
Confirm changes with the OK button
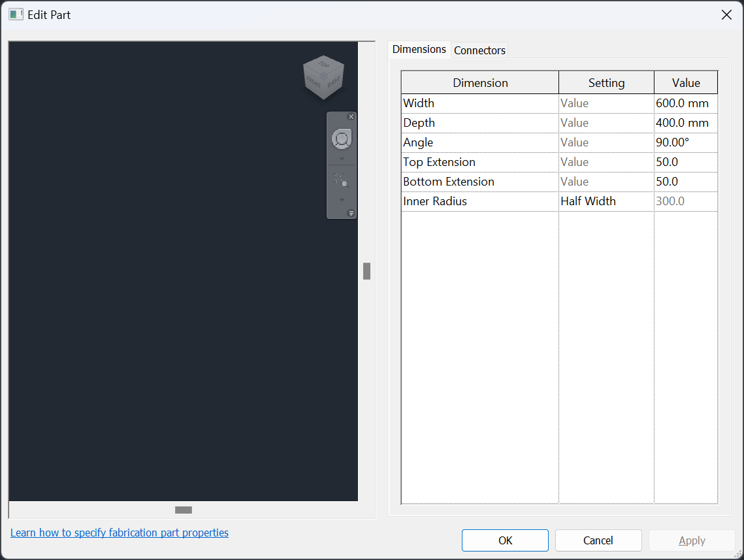[x=504, y=540]
